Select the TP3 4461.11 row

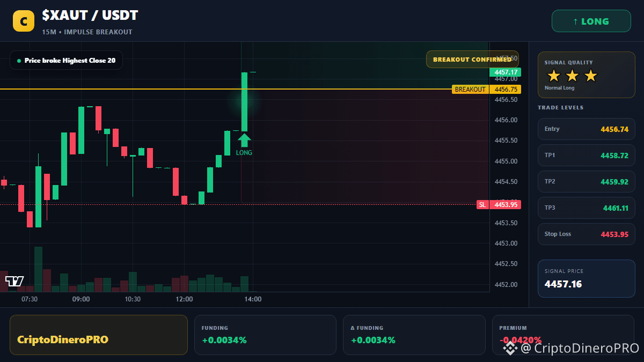click(x=587, y=208)
